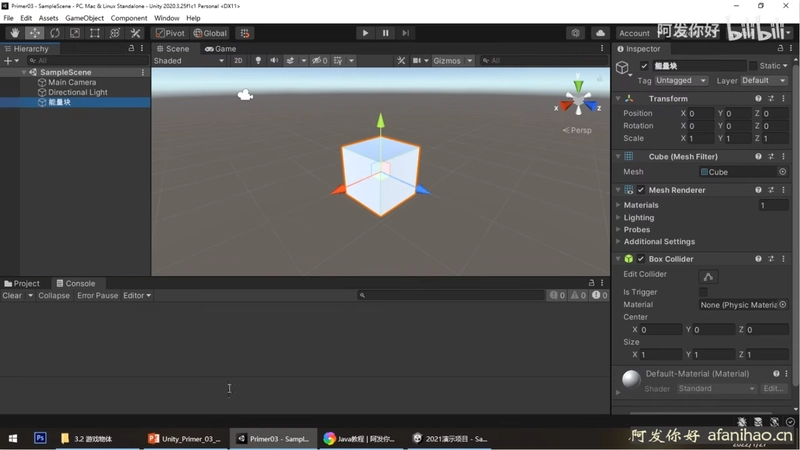The width and height of the screenshot is (800, 450).
Task: Open the Cloud services icon
Action: 600,33
